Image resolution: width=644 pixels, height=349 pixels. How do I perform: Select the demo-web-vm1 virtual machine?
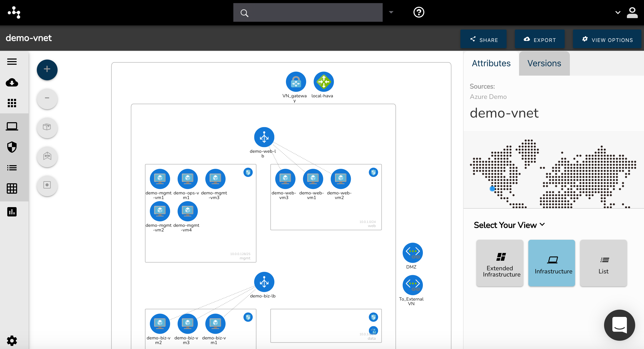313,179
